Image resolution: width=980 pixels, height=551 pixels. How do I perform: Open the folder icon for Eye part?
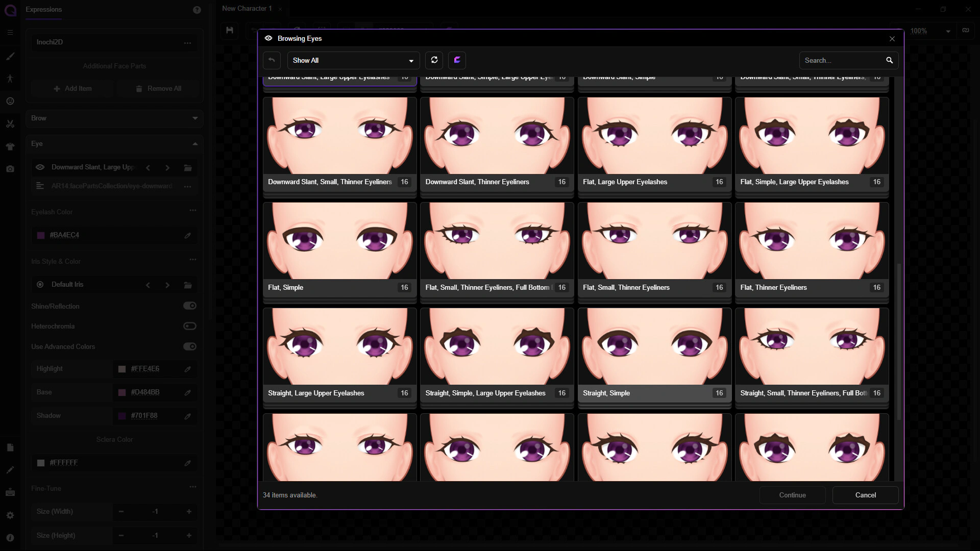pyautogui.click(x=188, y=167)
